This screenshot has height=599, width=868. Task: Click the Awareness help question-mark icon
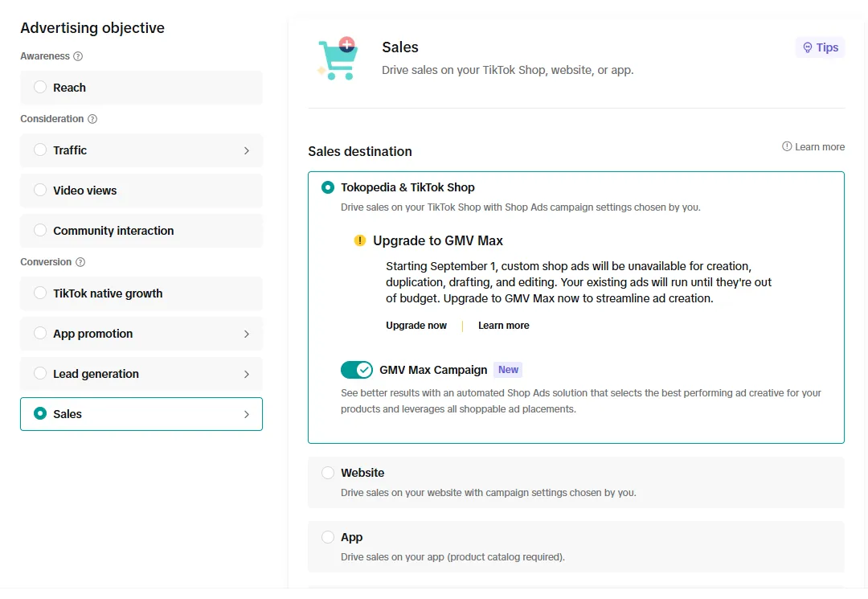78,56
